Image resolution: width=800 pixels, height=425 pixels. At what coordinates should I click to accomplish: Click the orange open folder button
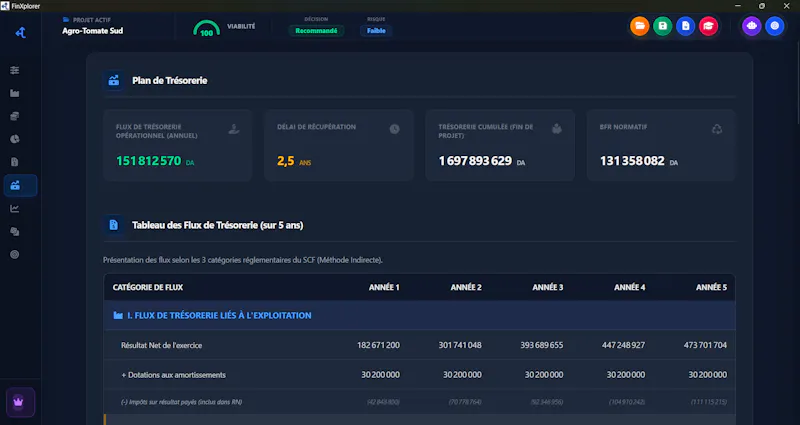click(640, 26)
